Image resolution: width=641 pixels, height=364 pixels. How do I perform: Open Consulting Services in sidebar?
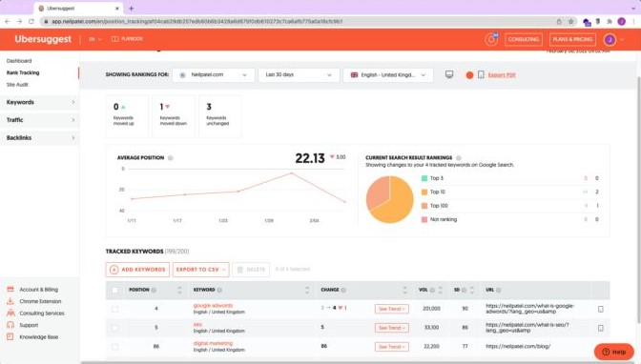(35, 313)
